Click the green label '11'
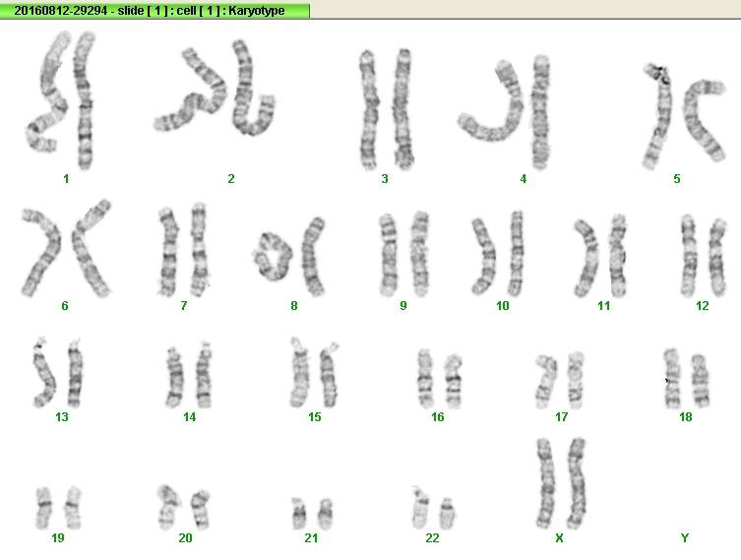Image resolution: width=741 pixels, height=560 pixels. (x=604, y=306)
